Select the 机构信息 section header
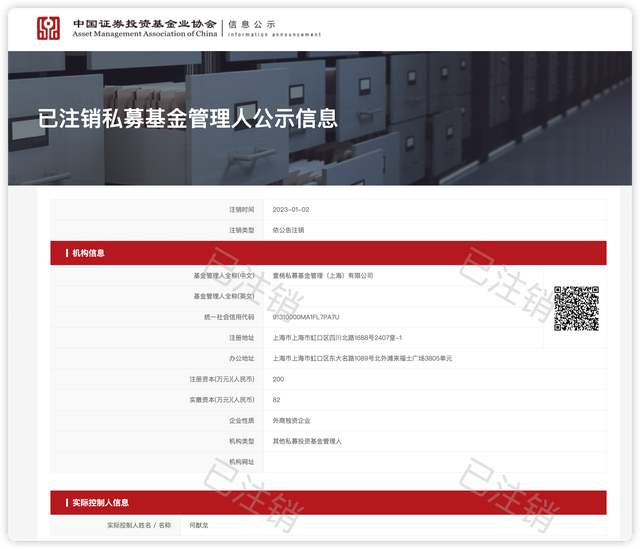Viewport: 640px width, 549px height. [x=88, y=254]
